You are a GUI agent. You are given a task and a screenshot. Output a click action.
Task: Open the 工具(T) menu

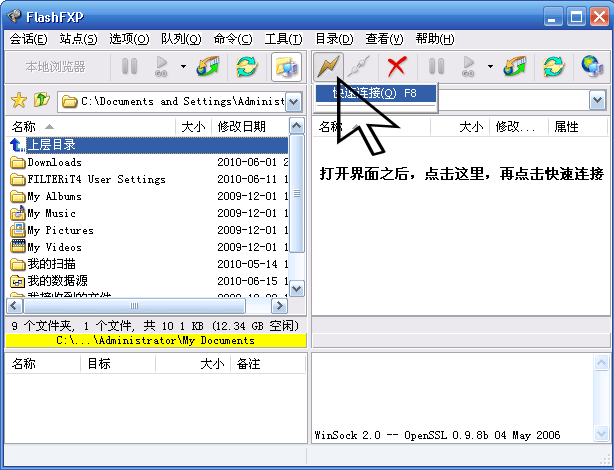(x=284, y=39)
